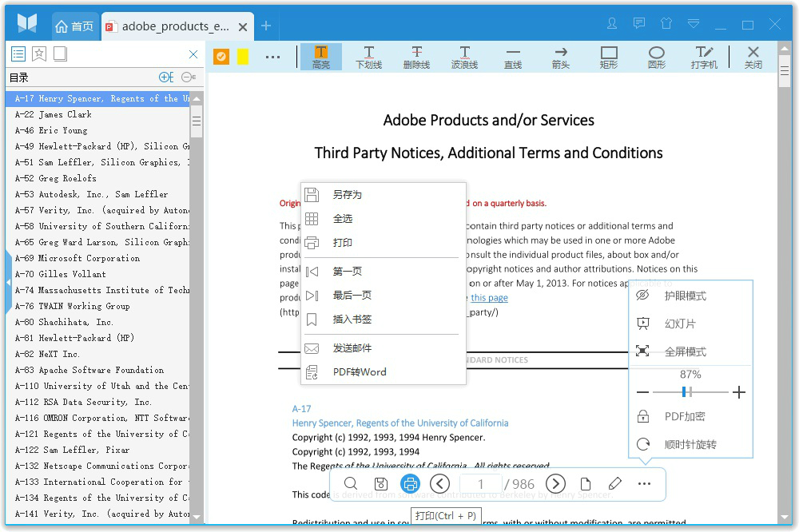The height and width of the screenshot is (532, 799).
Task: Open more options ellipsis in bottom toolbar
Action: (x=644, y=483)
